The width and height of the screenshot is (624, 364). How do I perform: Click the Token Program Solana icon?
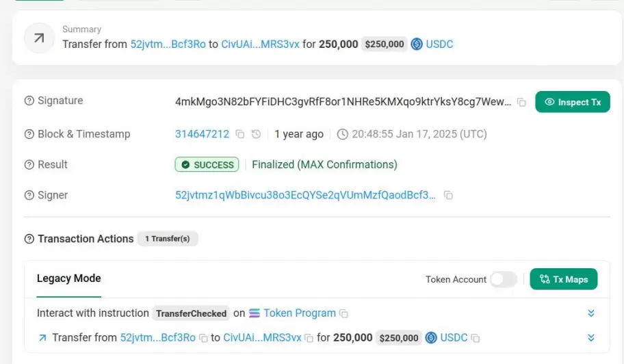[255, 313]
